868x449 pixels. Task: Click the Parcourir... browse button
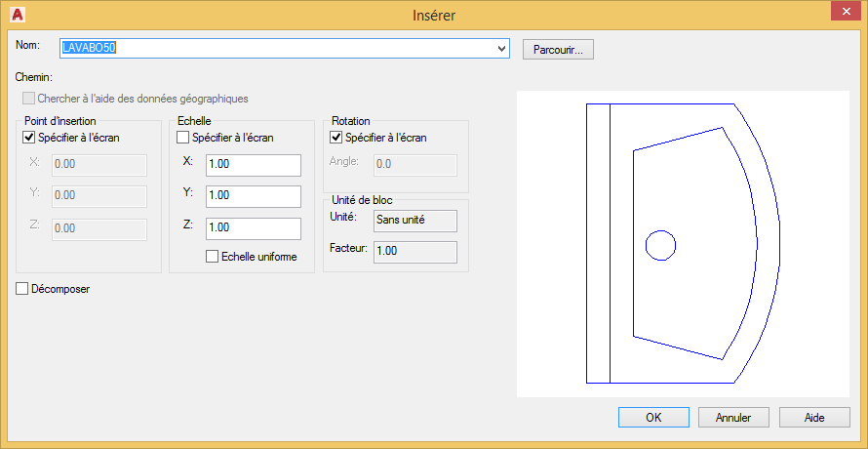(x=558, y=49)
